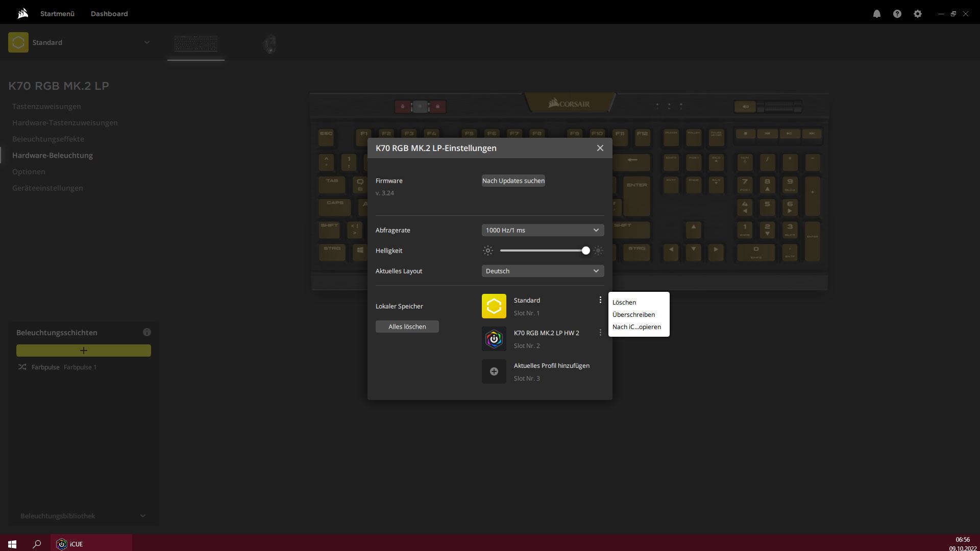Click the Windows key on keyboard preview
This screenshot has width=980, height=551.
(x=360, y=252)
